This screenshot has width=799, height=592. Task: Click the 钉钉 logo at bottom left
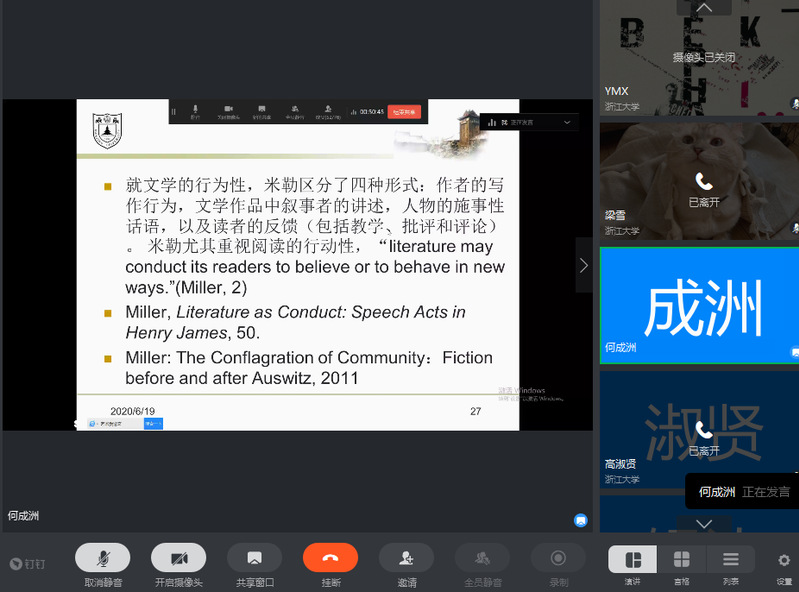click(x=27, y=564)
